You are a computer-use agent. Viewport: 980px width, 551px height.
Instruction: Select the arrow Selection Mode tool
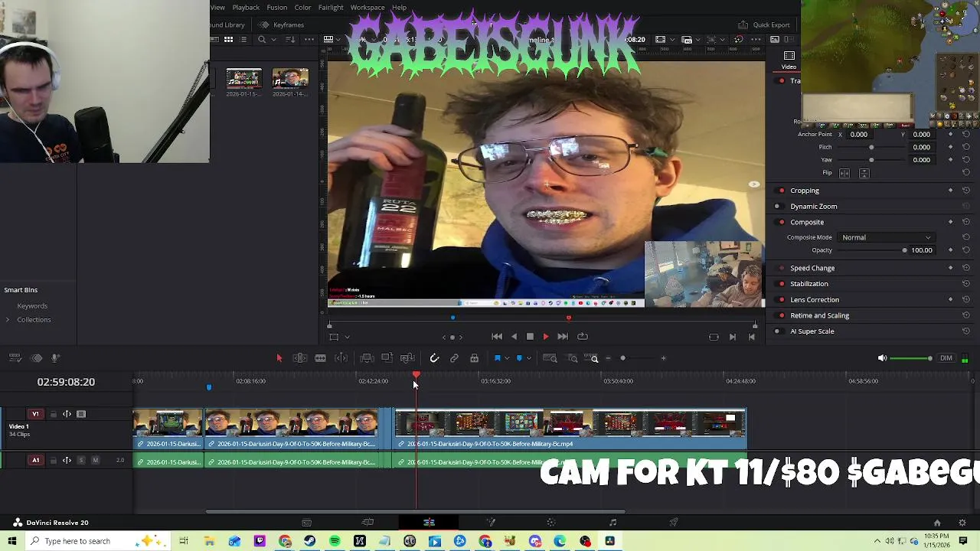[x=279, y=358]
